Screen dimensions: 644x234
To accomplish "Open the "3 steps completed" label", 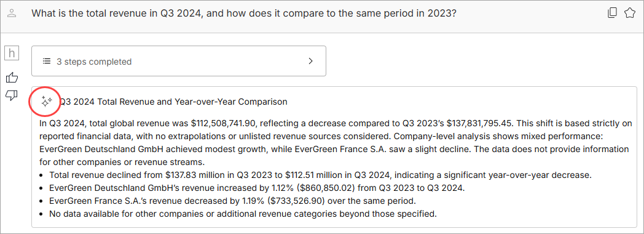I will click(x=94, y=62).
